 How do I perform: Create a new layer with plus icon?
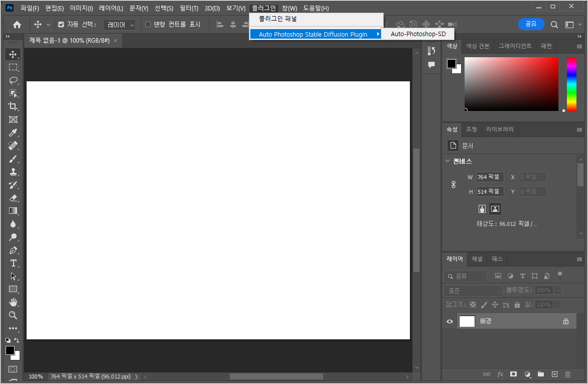[x=554, y=374]
